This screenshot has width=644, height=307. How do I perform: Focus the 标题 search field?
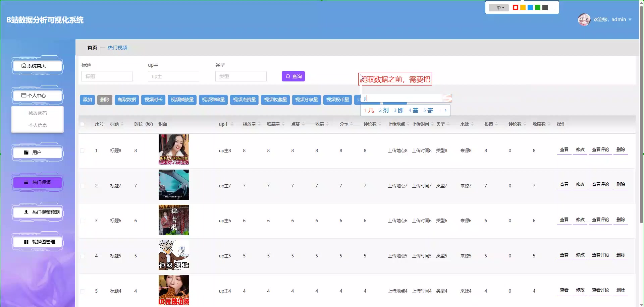coord(107,76)
